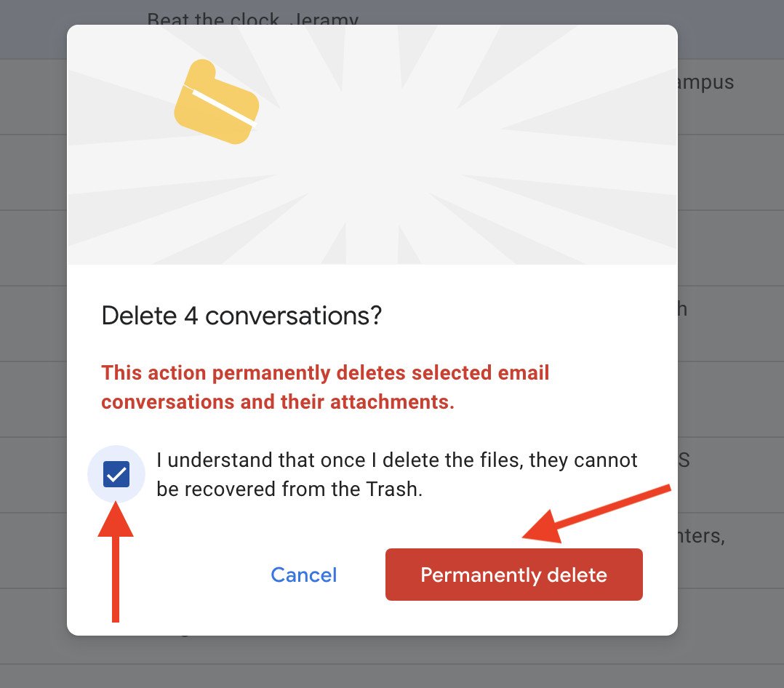Click the yellow tilted folder illustration
The image size is (784, 688).
tap(217, 103)
